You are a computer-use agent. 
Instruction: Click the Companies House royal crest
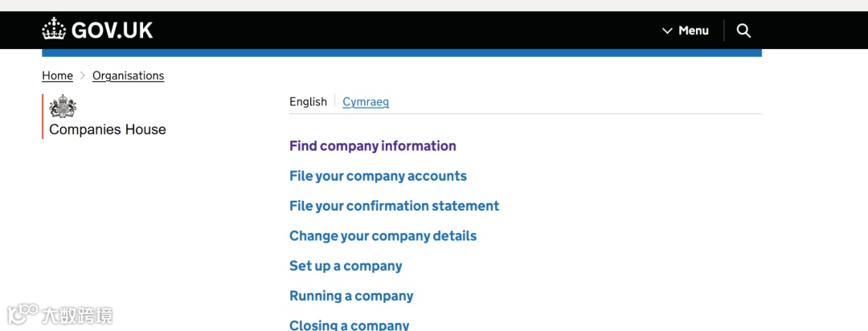pos(62,107)
